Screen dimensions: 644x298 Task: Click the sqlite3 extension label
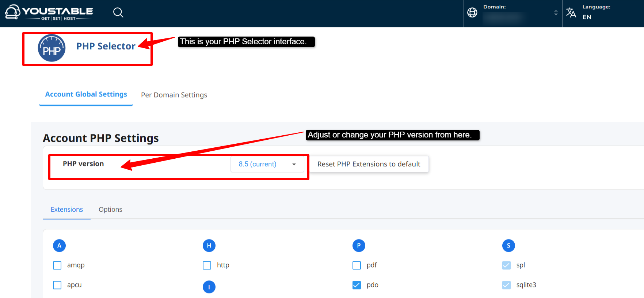coord(526,285)
